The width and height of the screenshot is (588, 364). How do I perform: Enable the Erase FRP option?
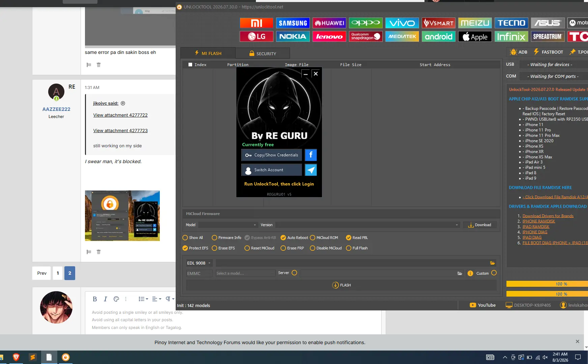click(292, 248)
